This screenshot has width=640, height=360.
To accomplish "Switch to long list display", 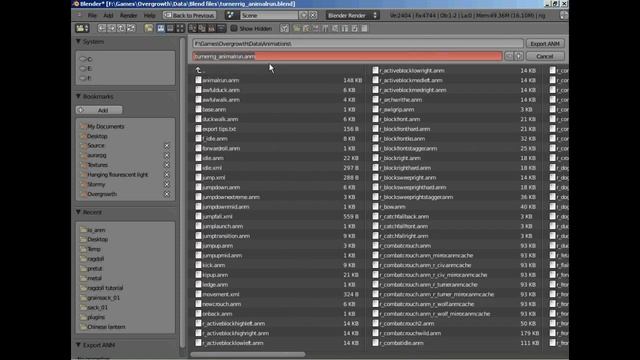I will [170, 28].
